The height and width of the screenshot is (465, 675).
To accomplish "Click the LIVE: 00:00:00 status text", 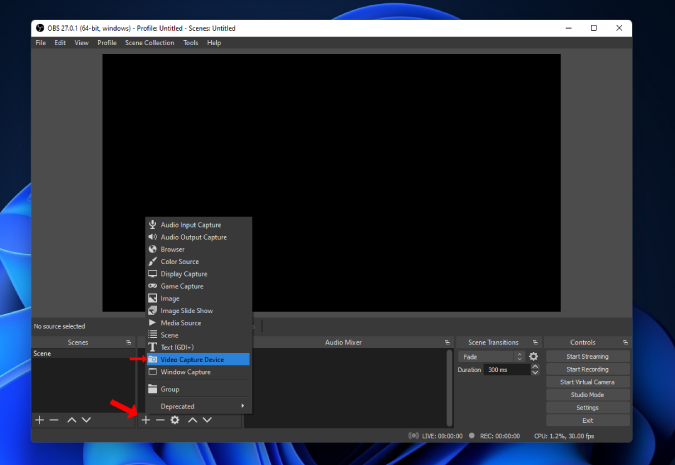I will click(x=442, y=436).
